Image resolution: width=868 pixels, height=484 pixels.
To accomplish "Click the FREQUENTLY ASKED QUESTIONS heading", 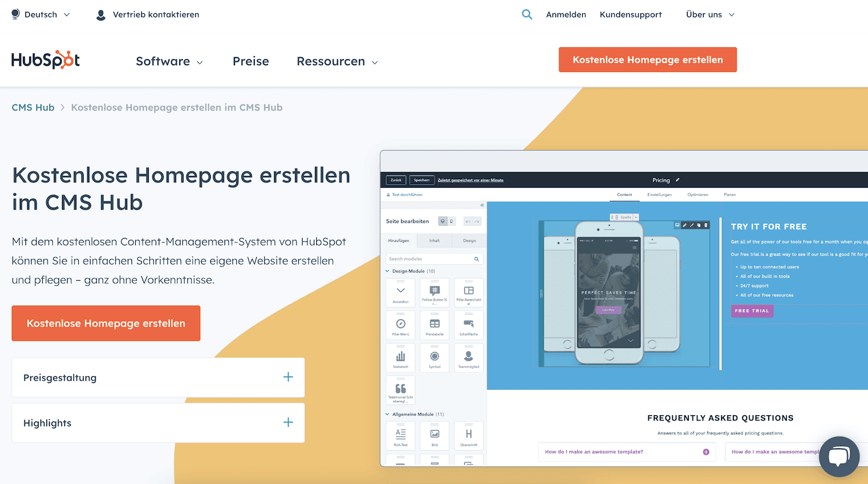I will click(x=720, y=418).
